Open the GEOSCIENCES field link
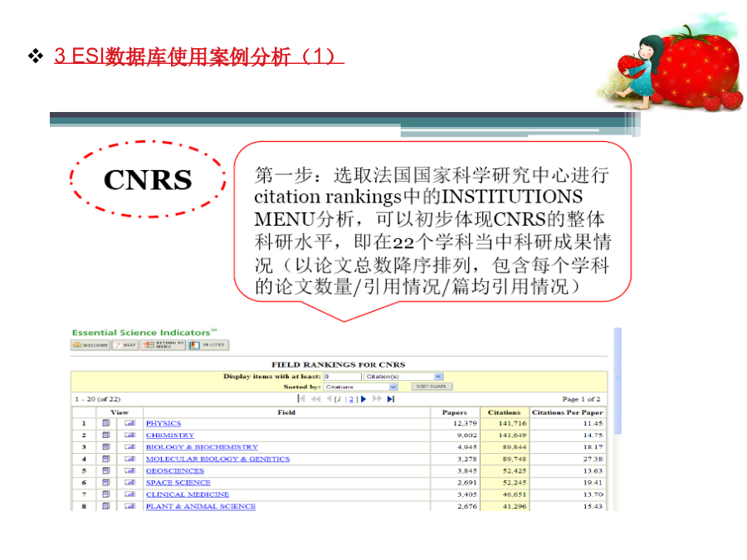Viewport: 747px width, 560px height. coord(175,470)
